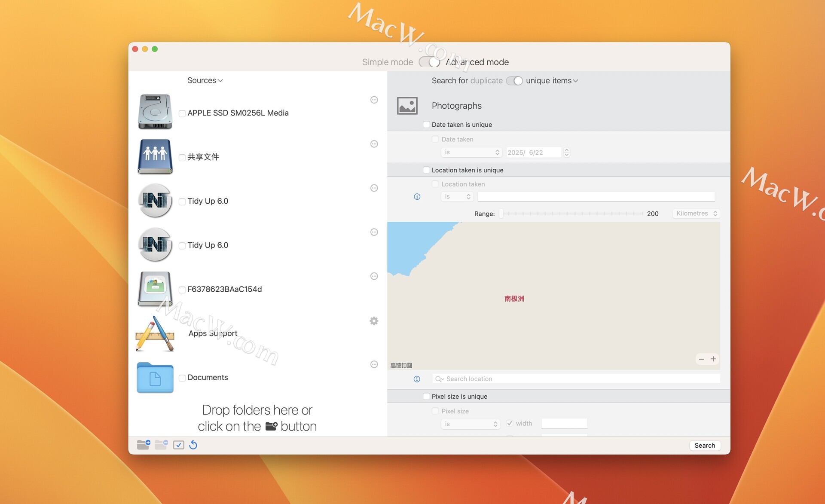Click the Apps Support applications icon

155,333
